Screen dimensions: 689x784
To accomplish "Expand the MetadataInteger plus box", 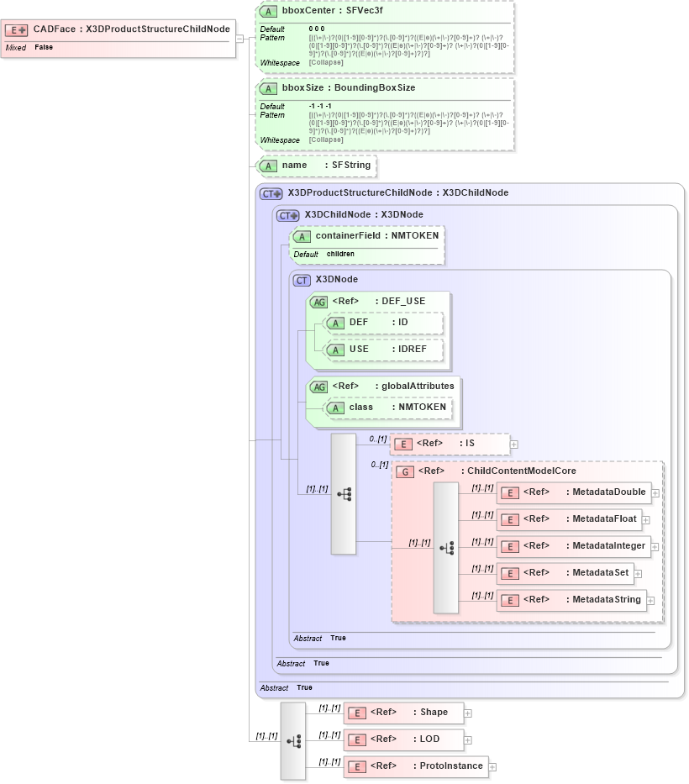I will [x=655, y=547].
